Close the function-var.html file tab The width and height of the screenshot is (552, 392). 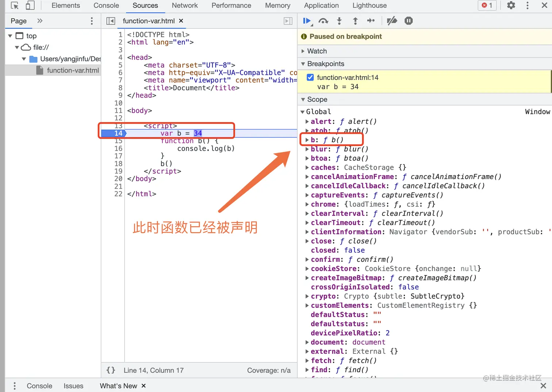point(181,21)
